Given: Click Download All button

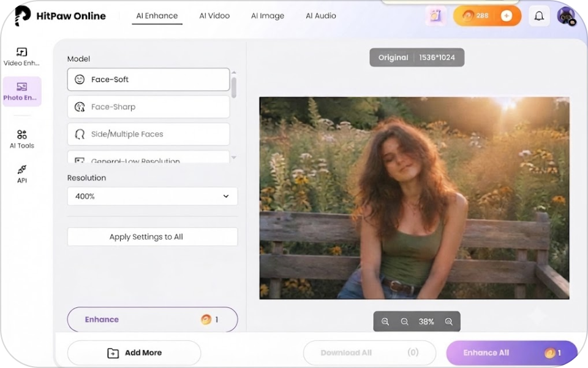Looking at the screenshot, I should click(369, 353).
